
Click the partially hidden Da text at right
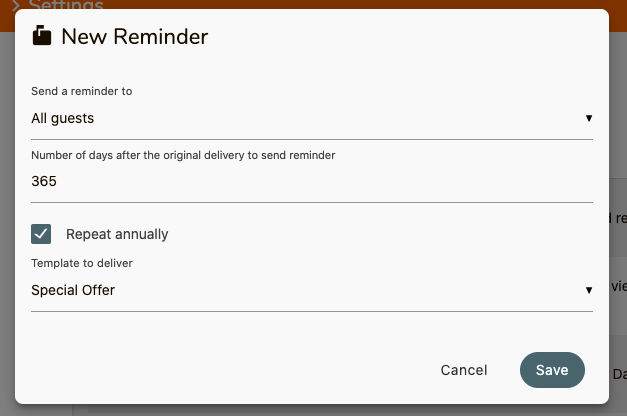[x=619, y=374]
